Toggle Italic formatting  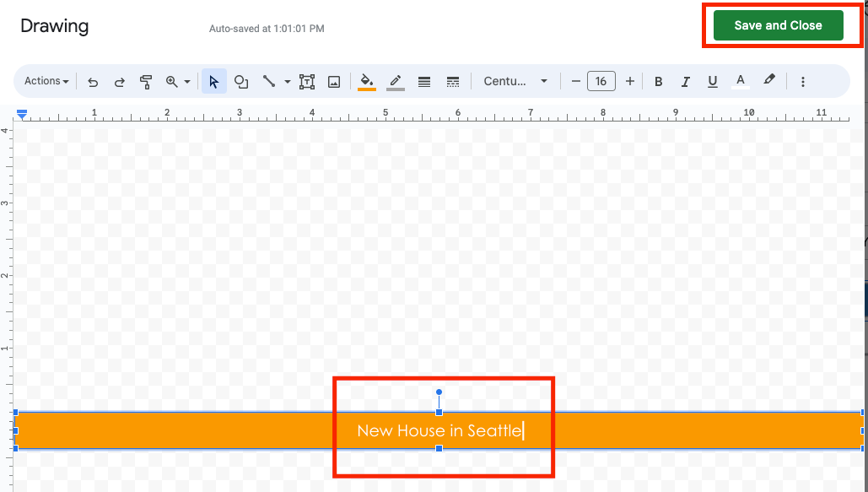pos(686,82)
